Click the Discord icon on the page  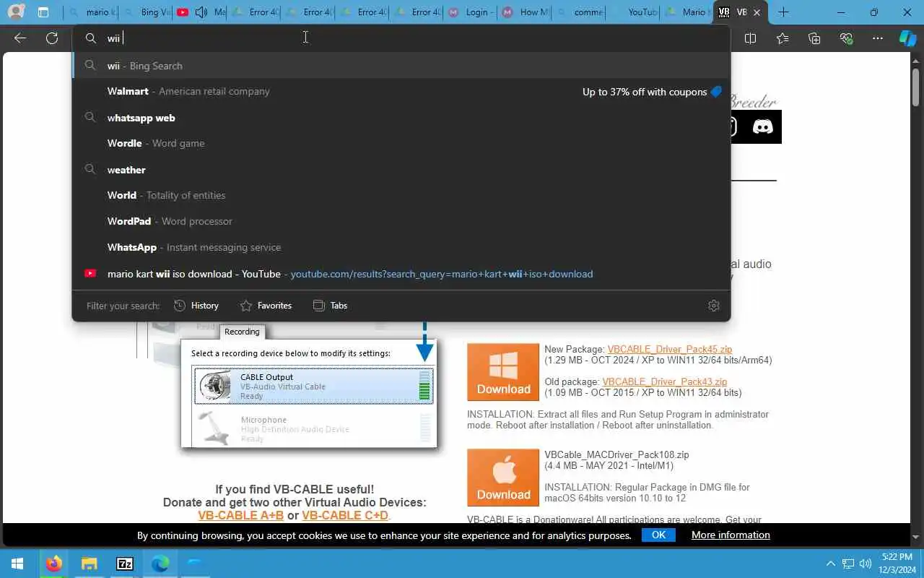point(762,127)
